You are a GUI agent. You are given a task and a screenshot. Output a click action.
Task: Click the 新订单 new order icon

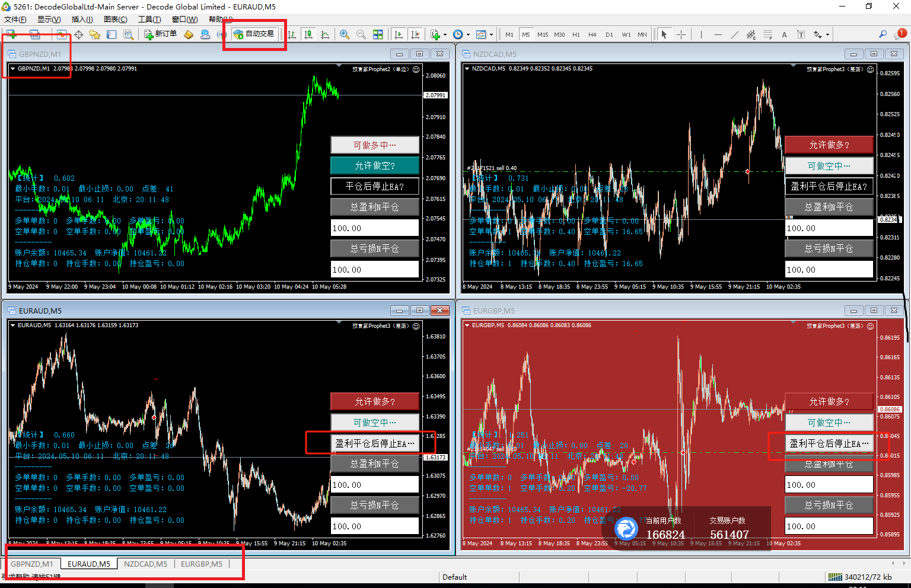pyautogui.click(x=161, y=34)
